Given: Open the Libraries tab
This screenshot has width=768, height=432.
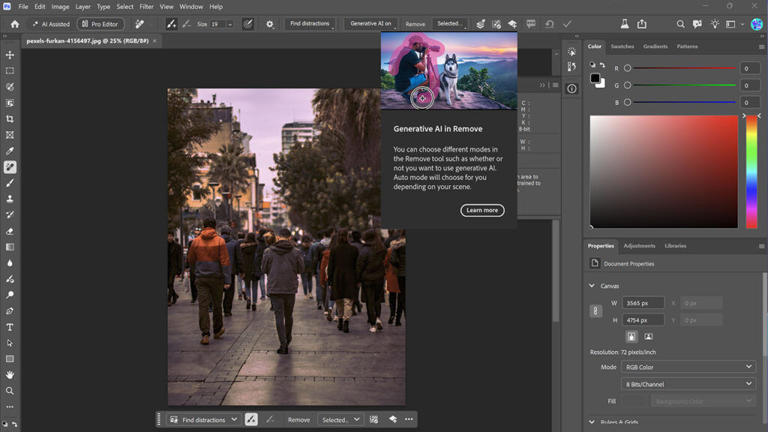Looking at the screenshot, I should pyautogui.click(x=675, y=246).
